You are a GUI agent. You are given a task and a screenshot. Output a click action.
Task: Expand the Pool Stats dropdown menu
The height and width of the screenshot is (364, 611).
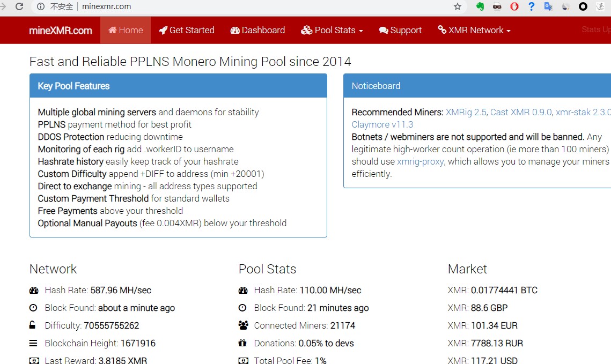pyautogui.click(x=332, y=30)
